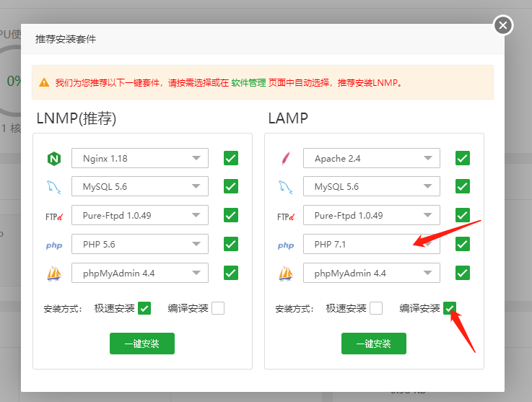Screen dimensions: 532x402
Task: Open LAMP Pure-Ftpd 1.0.49 dropdown
Action: tap(372, 215)
